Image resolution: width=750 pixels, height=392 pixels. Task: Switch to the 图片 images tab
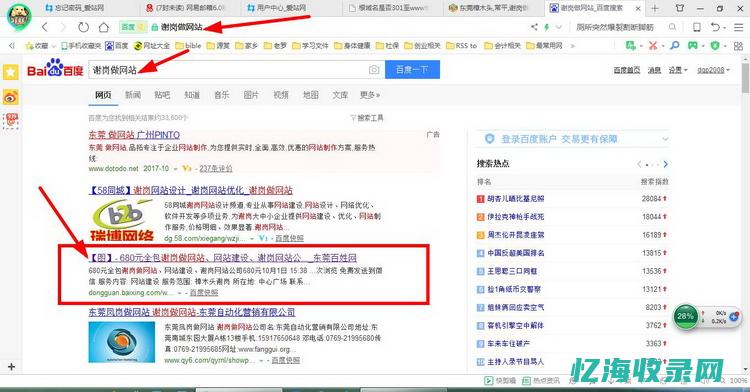click(x=251, y=95)
